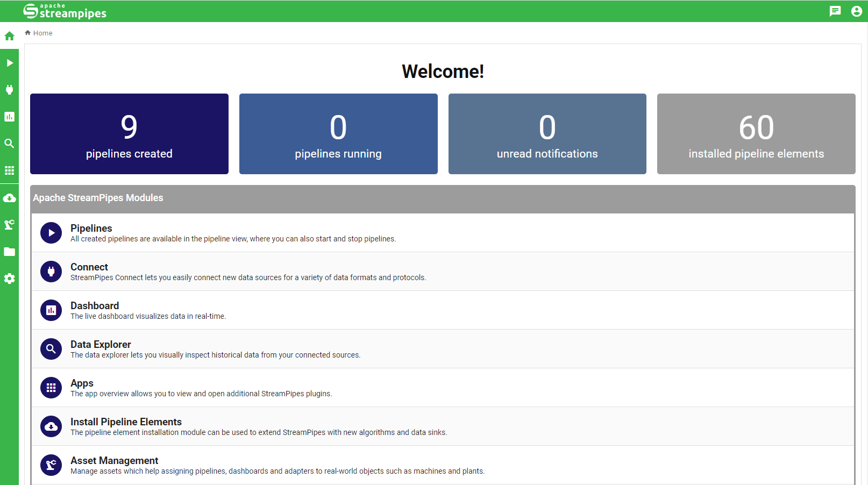Open the Apps module title
The height and width of the screenshot is (485, 868).
tap(82, 383)
